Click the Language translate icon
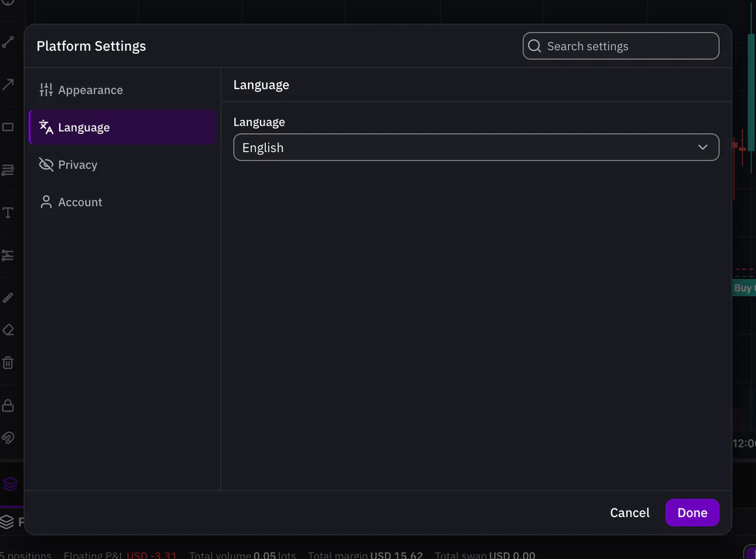The image size is (756, 559). point(46,127)
